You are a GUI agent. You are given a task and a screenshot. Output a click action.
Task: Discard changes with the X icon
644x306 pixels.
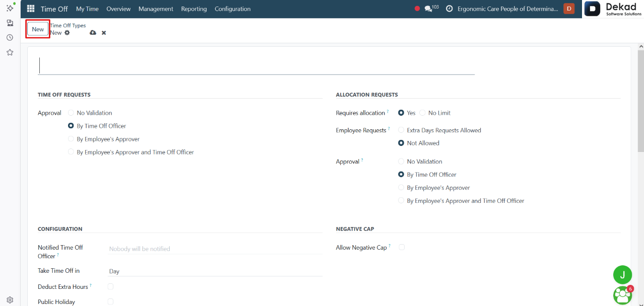coord(104,33)
